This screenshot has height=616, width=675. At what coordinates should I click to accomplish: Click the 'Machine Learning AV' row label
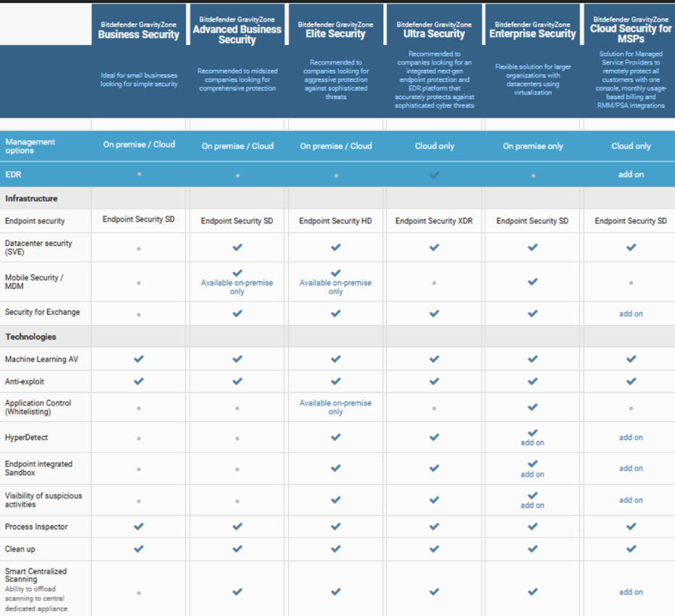pos(41,359)
